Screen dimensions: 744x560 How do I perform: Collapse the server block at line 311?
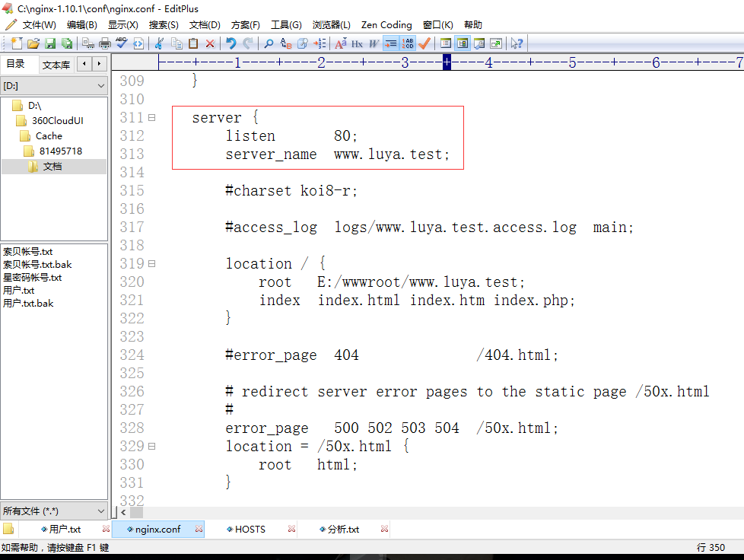click(x=151, y=118)
